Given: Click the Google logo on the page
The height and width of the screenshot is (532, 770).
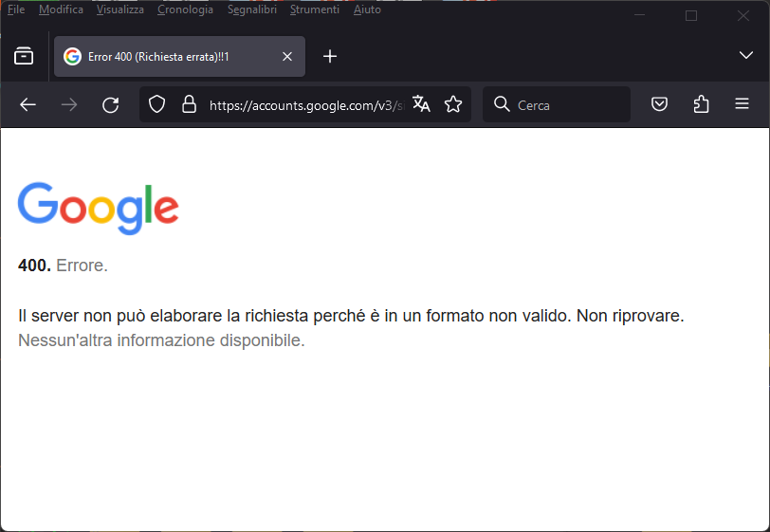Looking at the screenshot, I should [99, 209].
